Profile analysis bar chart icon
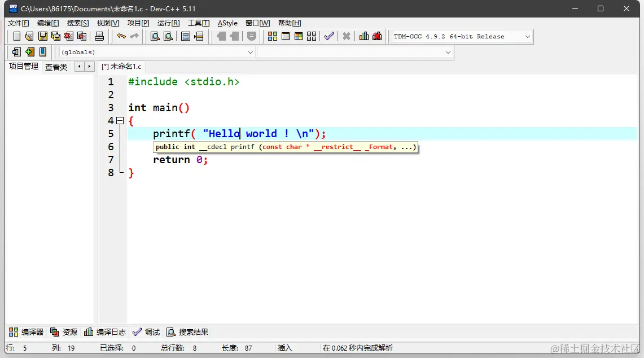The image size is (644, 358). tap(364, 36)
